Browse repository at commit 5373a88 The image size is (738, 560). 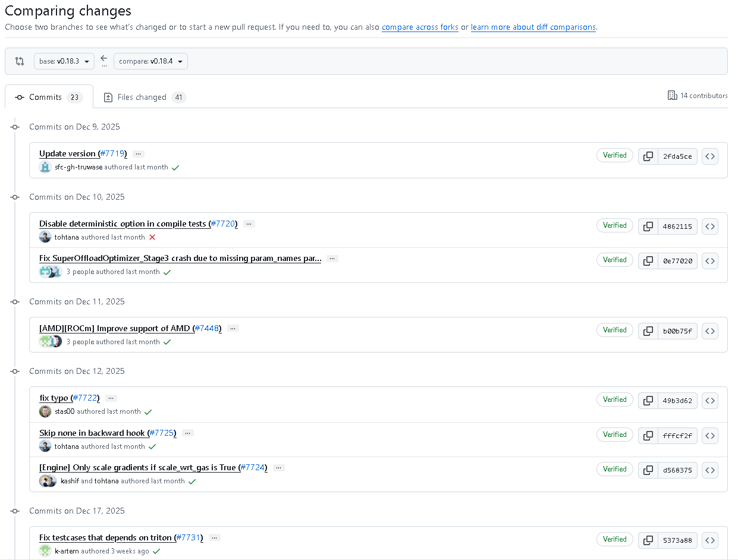click(710, 540)
